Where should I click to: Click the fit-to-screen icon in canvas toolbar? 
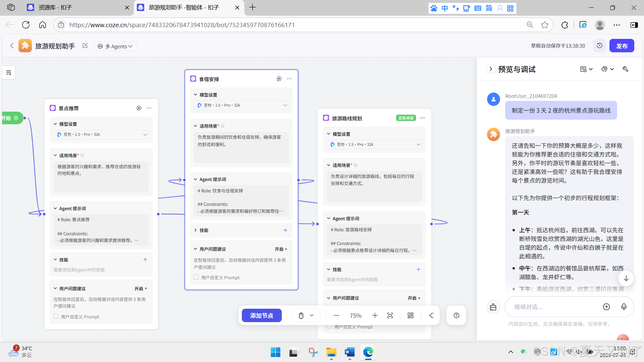390,315
